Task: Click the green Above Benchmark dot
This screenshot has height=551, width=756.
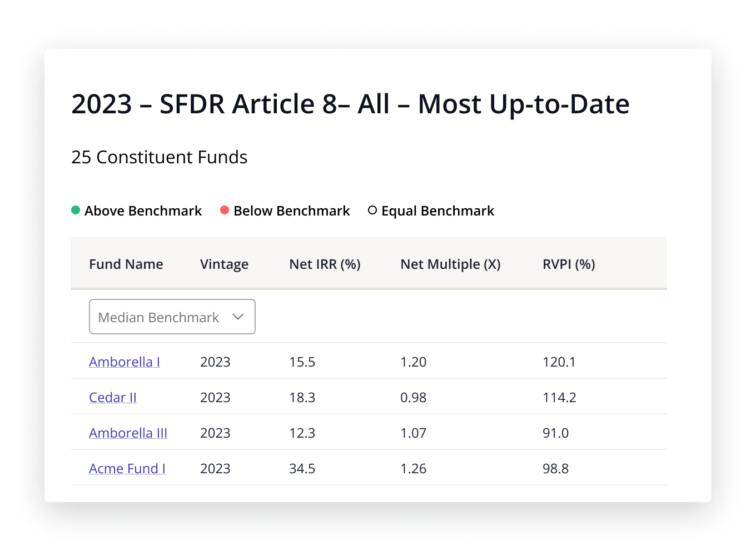Action: click(76, 210)
